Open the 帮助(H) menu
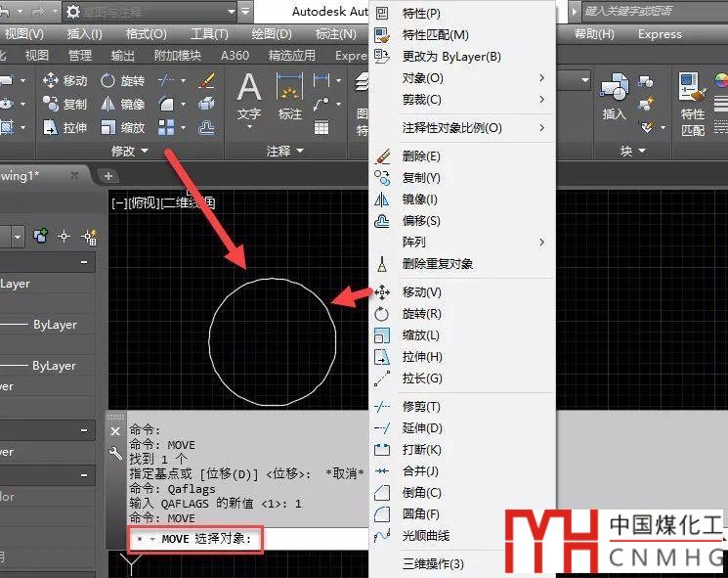Image resolution: width=728 pixels, height=578 pixels. point(594,34)
